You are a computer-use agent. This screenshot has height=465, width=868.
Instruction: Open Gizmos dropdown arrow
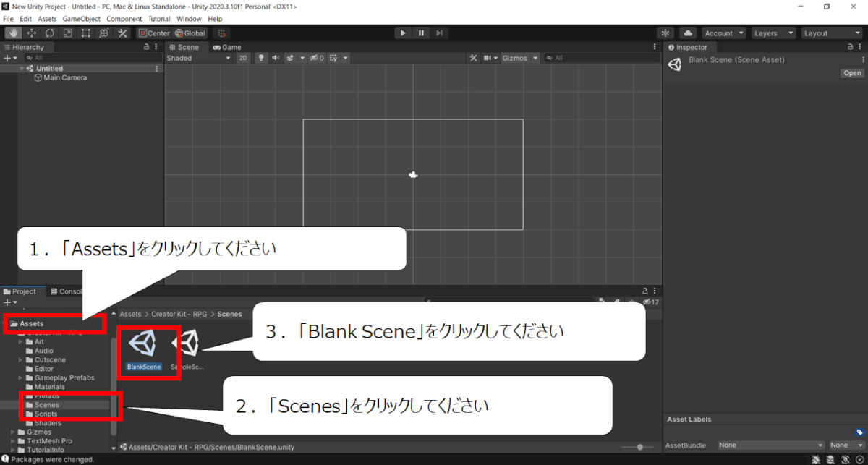[x=535, y=58]
